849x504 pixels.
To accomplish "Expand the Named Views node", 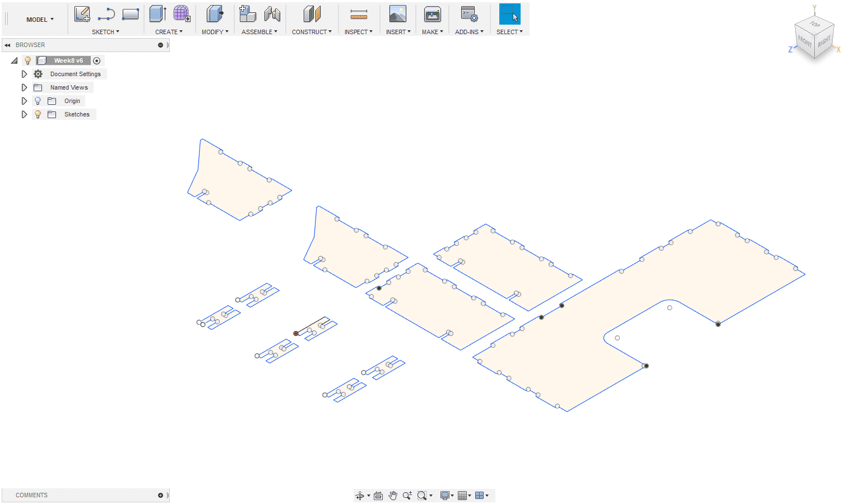I will pos(24,87).
